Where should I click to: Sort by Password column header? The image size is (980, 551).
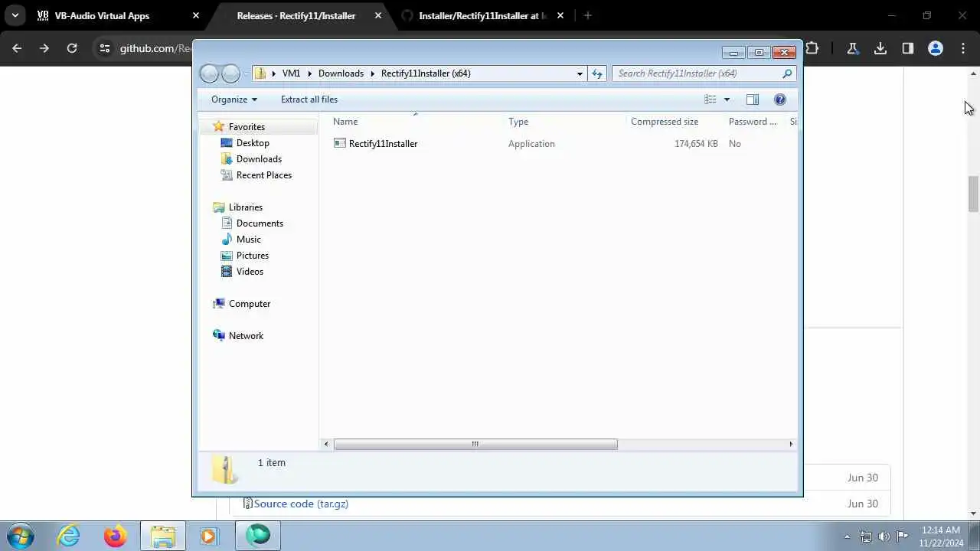tap(753, 122)
